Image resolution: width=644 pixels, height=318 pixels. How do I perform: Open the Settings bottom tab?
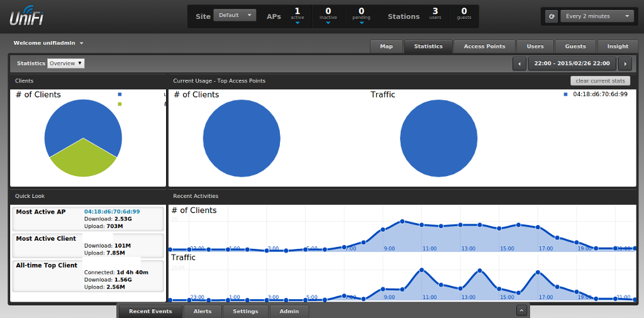[246, 312]
